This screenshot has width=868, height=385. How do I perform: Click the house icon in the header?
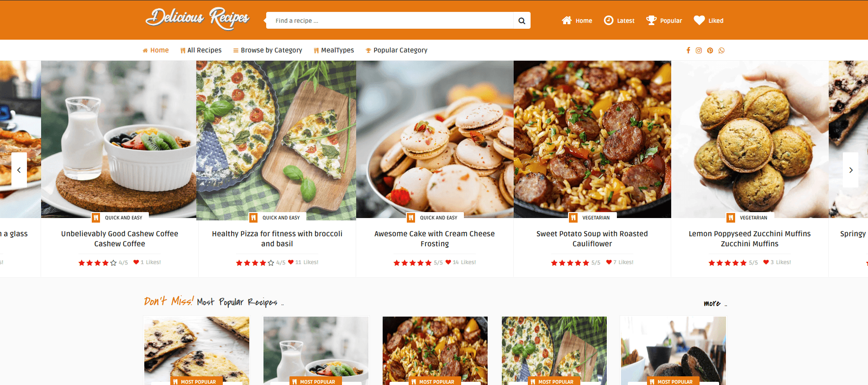point(567,21)
